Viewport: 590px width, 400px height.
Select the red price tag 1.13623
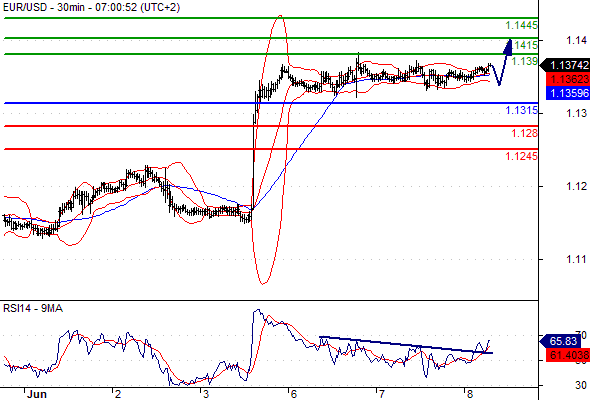(x=567, y=79)
